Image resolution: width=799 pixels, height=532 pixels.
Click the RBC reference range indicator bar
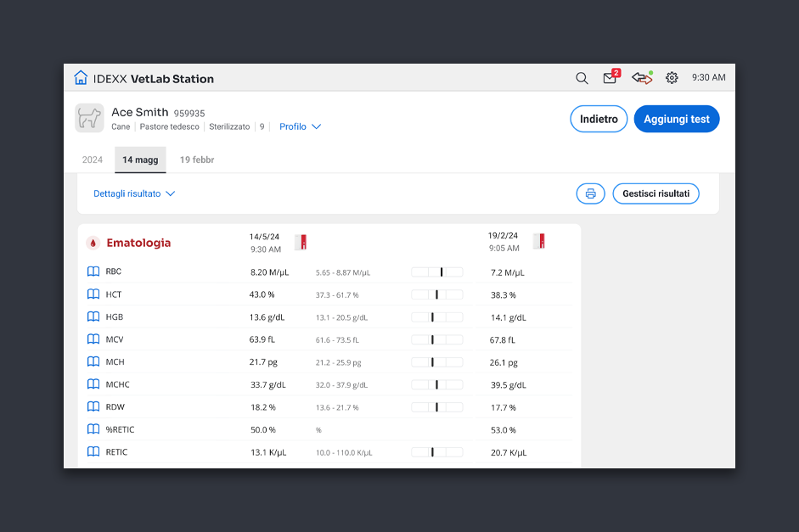point(437,272)
